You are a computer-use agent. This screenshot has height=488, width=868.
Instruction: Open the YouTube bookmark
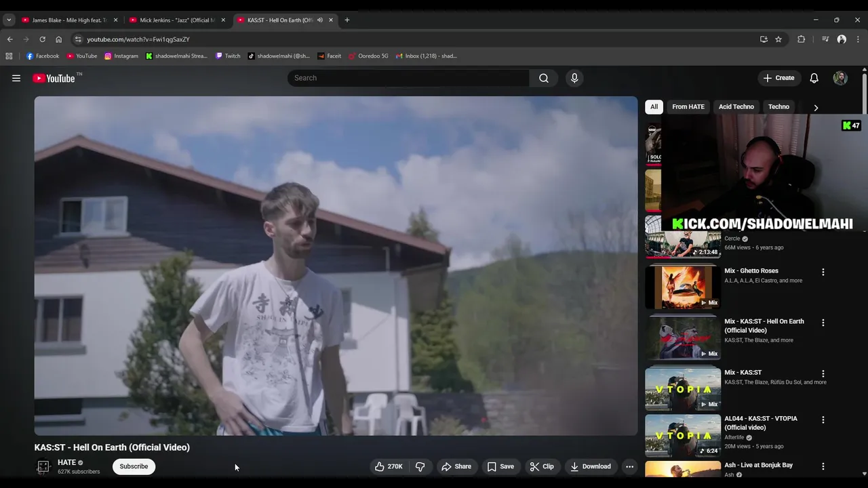pyautogui.click(x=81, y=56)
